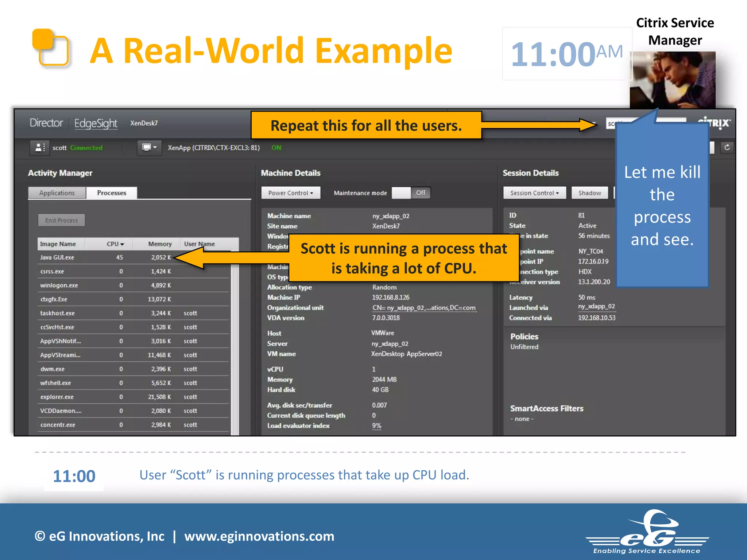Select the winlogon.exe process row
The height and width of the screenshot is (560, 747).
(133, 285)
